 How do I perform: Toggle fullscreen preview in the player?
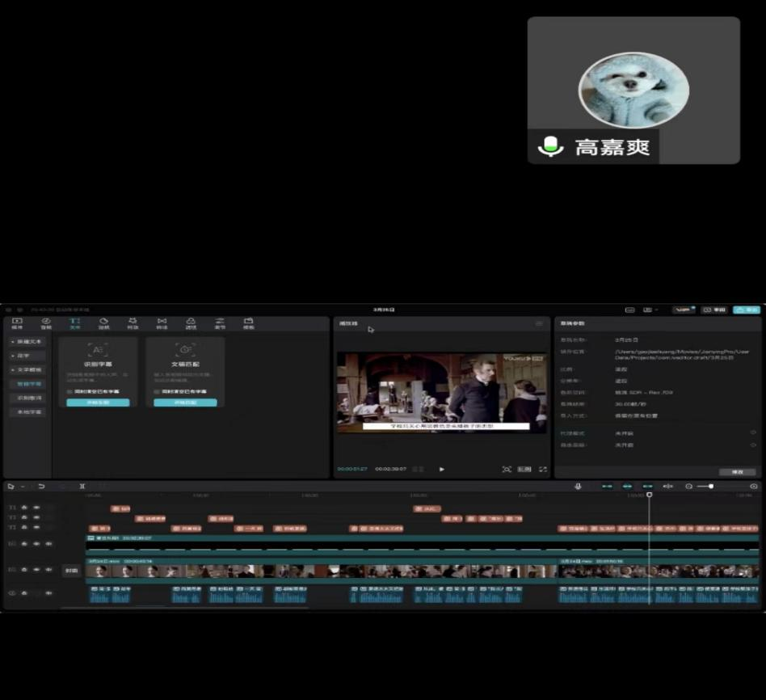click(543, 469)
